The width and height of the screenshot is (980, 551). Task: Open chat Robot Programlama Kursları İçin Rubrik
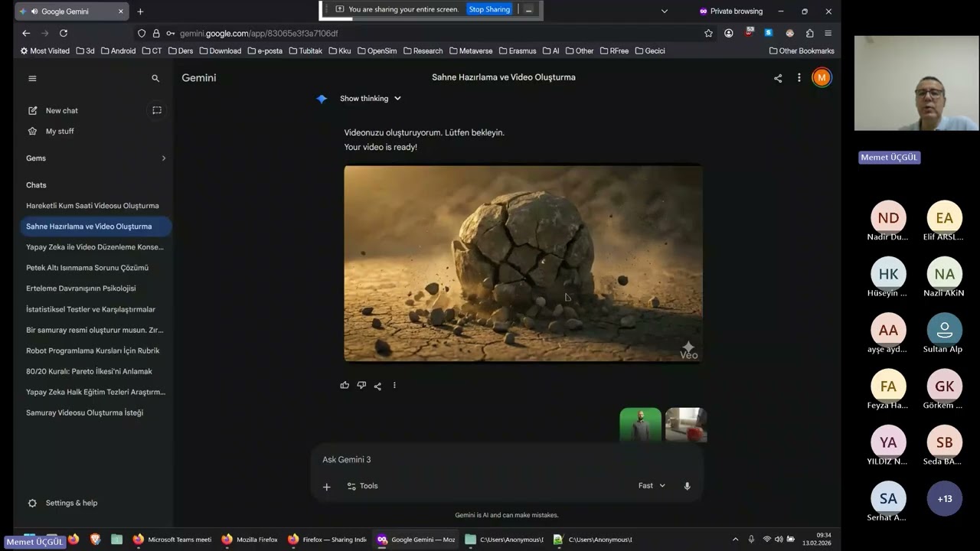[93, 350]
